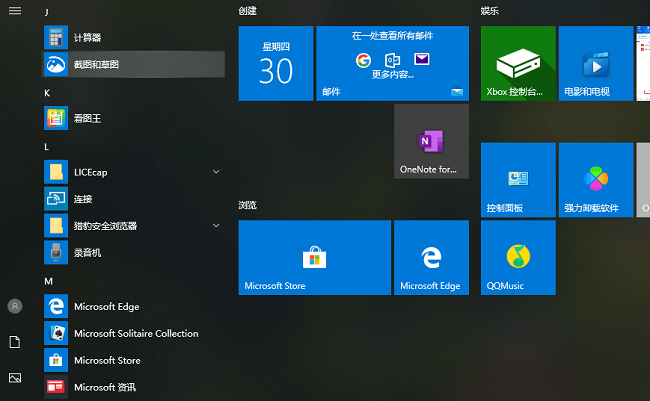Open the calendar tile showing 星期四 30
The image size is (650, 401).
(276, 63)
